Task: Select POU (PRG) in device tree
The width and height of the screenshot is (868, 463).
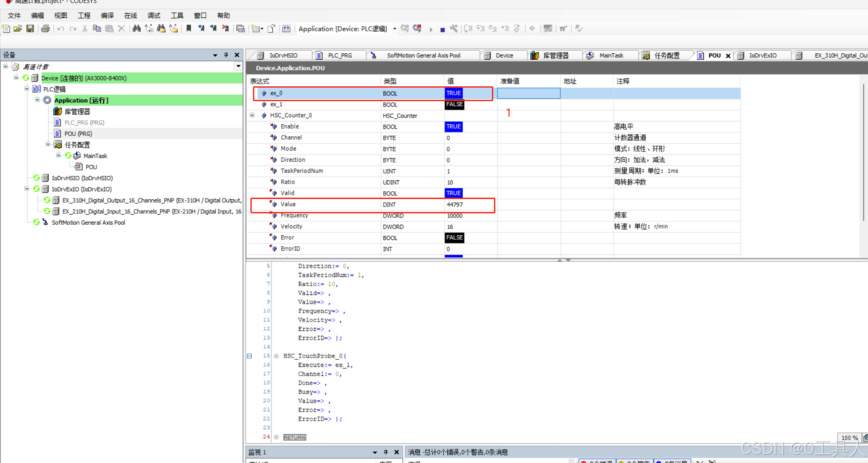Action: [78, 133]
